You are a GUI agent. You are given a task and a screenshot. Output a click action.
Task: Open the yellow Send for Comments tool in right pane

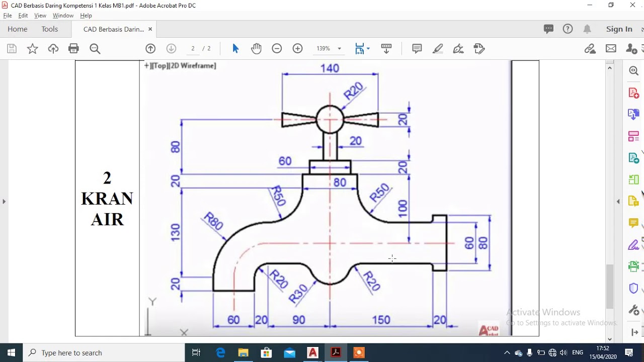tap(633, 201)
